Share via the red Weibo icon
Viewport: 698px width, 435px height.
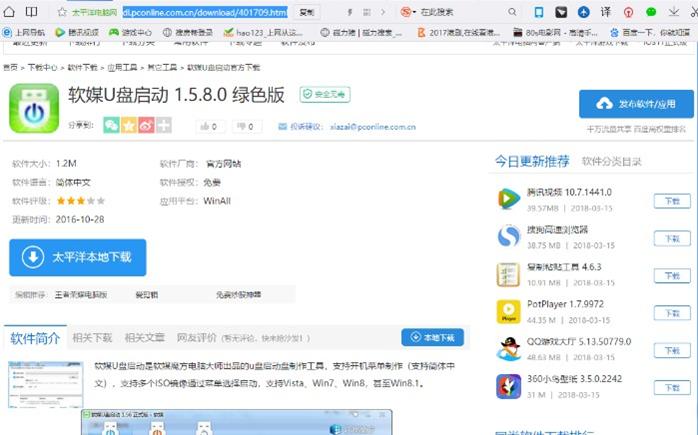[x=146, y=125]
